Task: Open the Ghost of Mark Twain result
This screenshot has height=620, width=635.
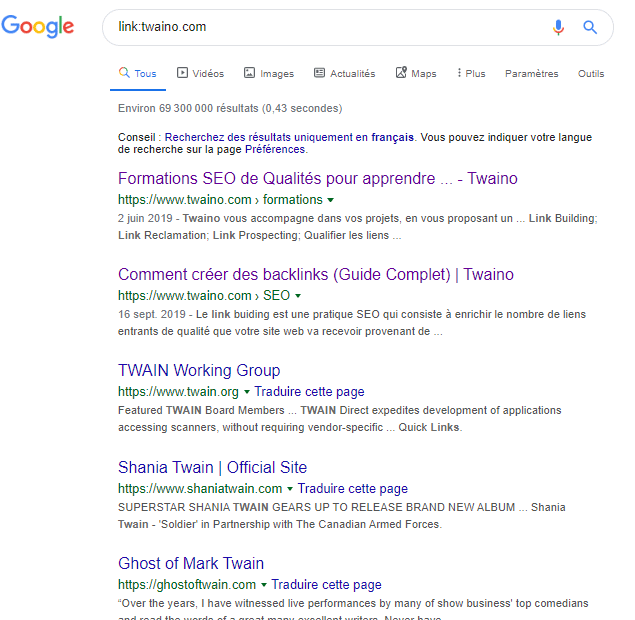Action: tap(191, 563)
